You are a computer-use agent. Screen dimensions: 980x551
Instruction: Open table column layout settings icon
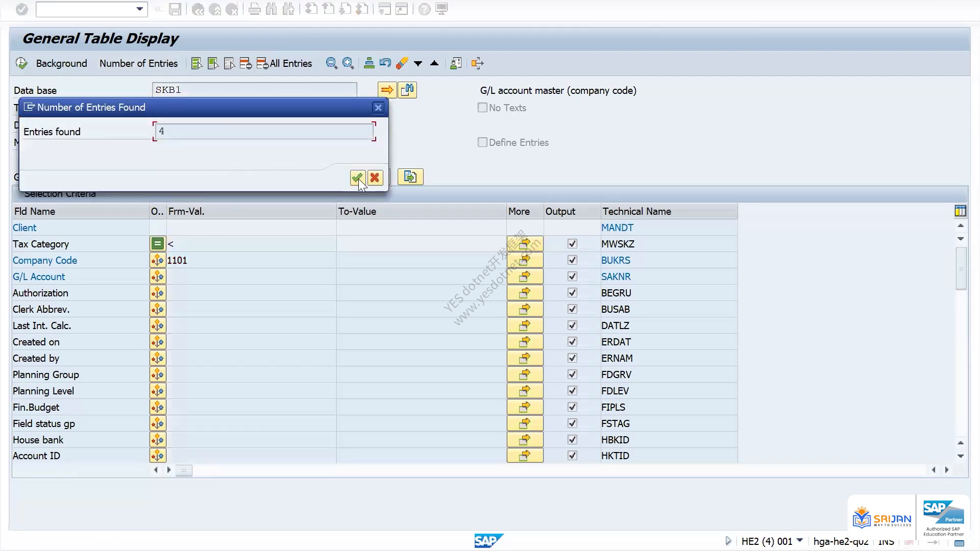click(960, 211)
